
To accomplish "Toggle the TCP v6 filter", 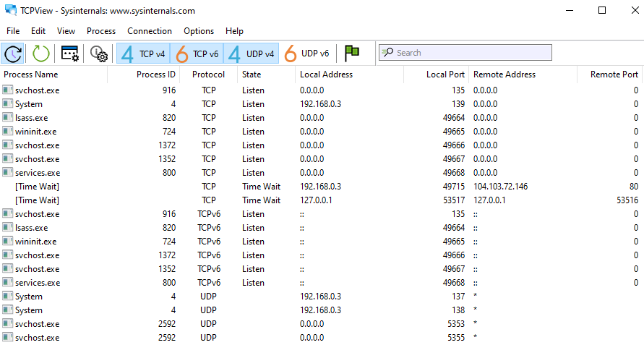I will 197,54.
